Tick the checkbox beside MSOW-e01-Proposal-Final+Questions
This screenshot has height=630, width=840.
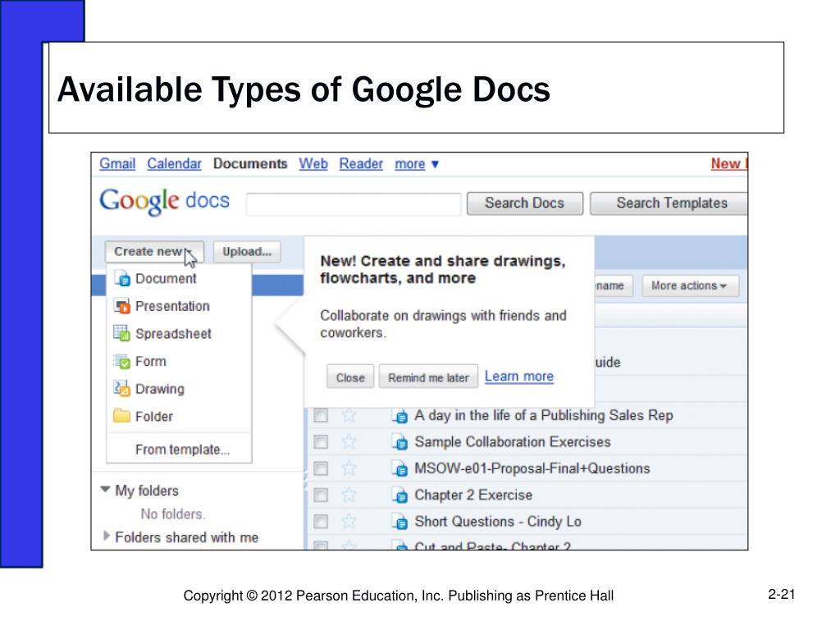[x=321, y=469]
